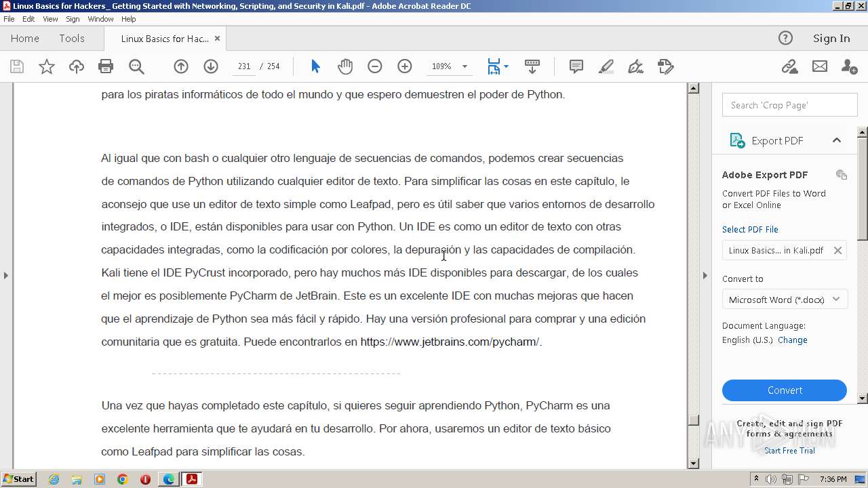The width and height of the screenshot is (868, 488).
Task: Save the file with the floppy disk icon
Action: click(x=17, y=66)
